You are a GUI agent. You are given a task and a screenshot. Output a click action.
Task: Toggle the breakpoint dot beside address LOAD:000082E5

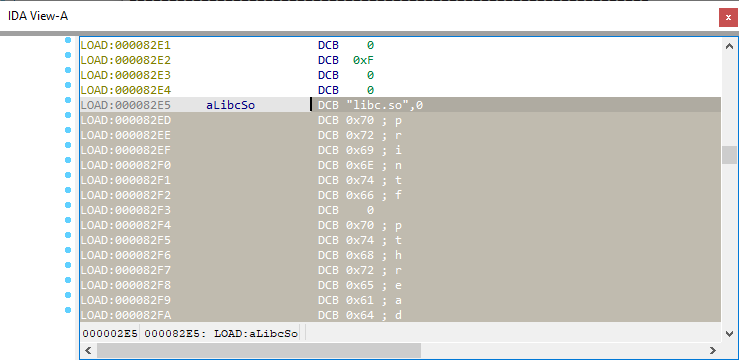68,100
